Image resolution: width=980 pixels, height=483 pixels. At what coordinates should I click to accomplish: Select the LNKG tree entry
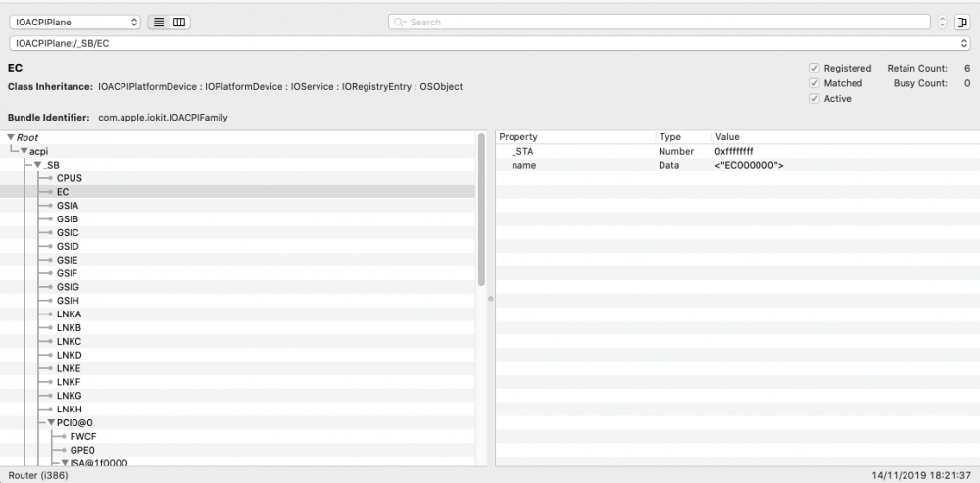pos(69,396)
